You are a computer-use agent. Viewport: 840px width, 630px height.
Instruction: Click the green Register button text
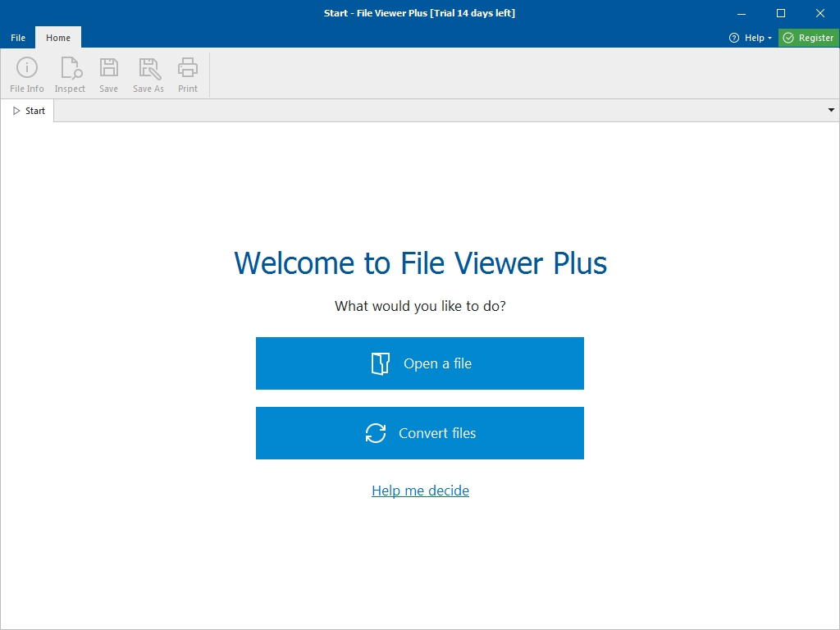tap(816, 38)
